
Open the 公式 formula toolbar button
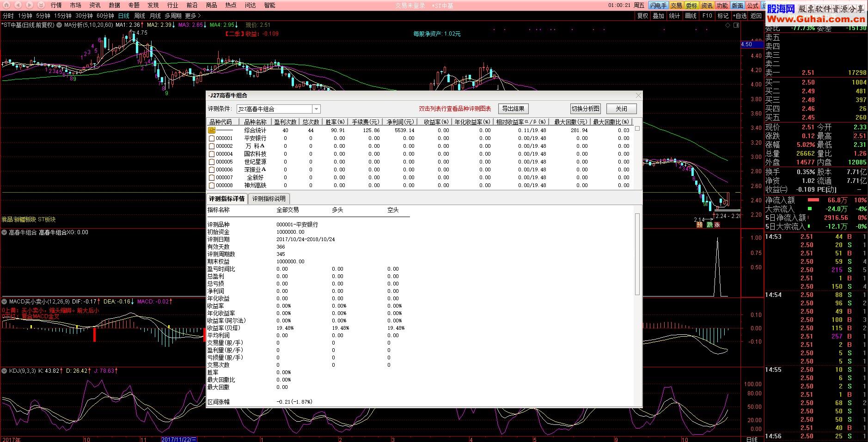[752, 6]
